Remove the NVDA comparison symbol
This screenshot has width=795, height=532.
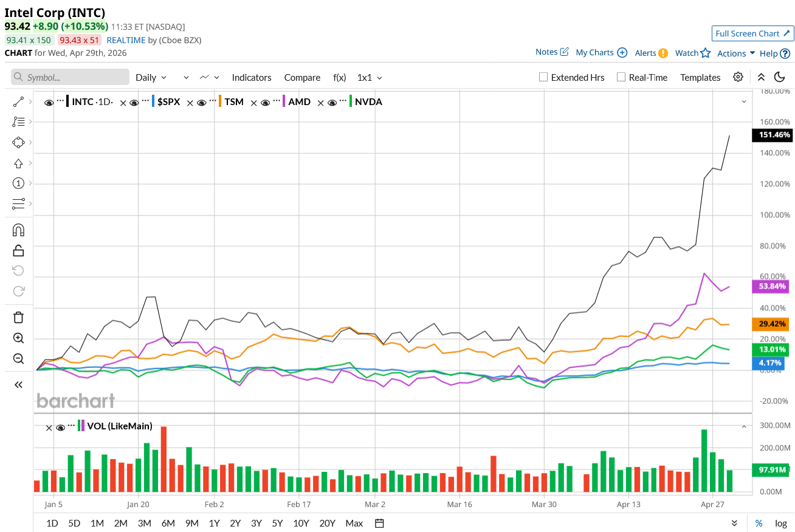coord(321,103)
